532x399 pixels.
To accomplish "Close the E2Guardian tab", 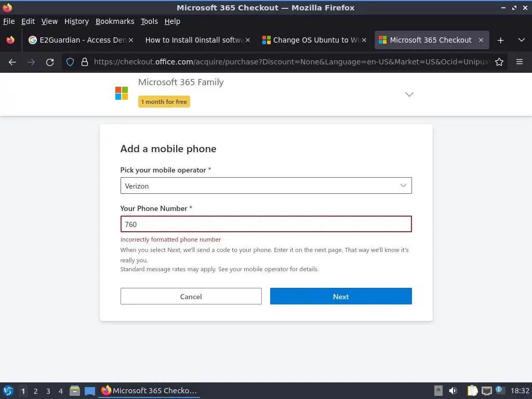I will [x=131, y=40].
